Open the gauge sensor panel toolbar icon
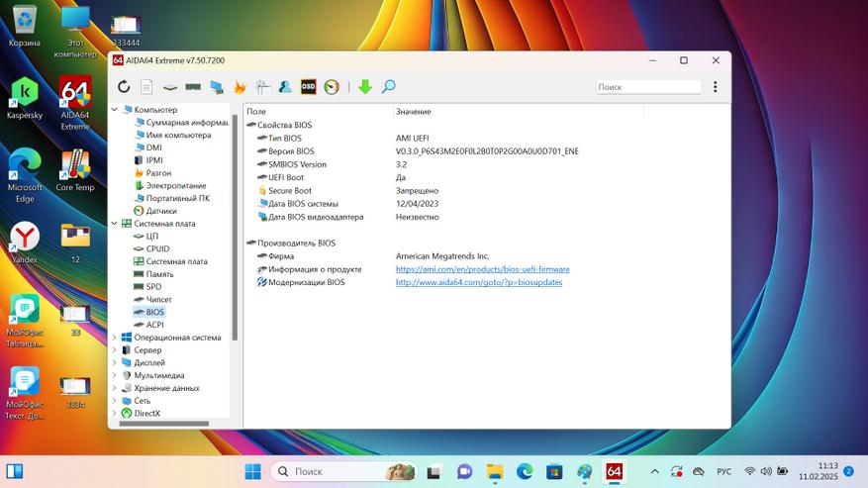The width and height of the screenshot is (868, 488). pos(331,87)
